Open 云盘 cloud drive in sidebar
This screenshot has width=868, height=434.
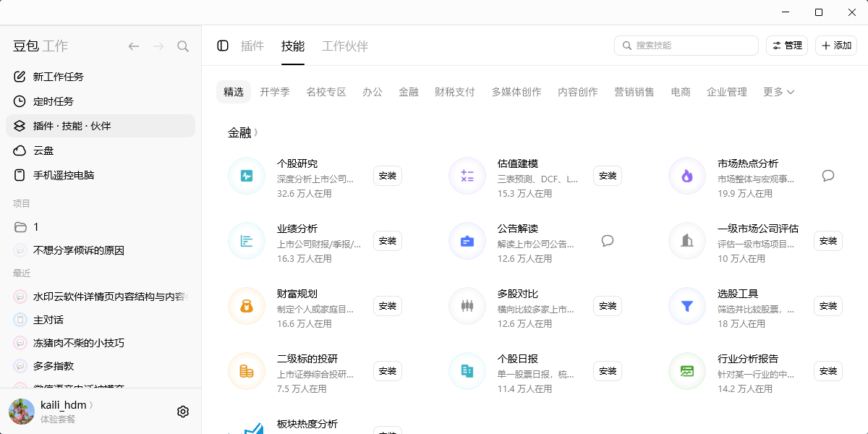(101, 150)
